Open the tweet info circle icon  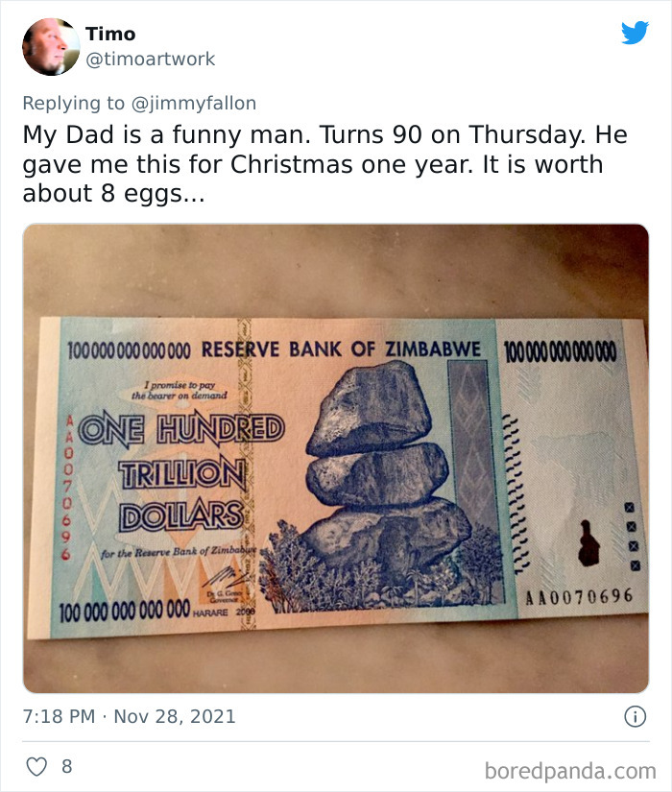634,716
